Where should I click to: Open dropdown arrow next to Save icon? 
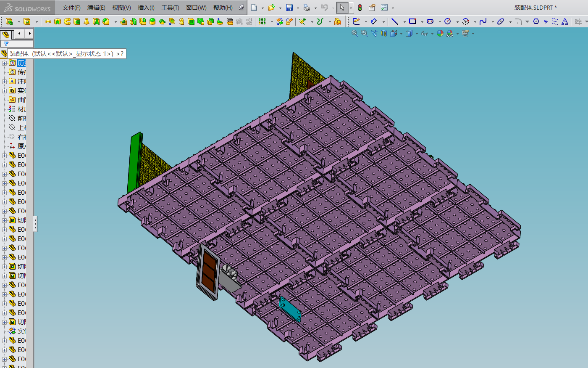click(298, 8)
